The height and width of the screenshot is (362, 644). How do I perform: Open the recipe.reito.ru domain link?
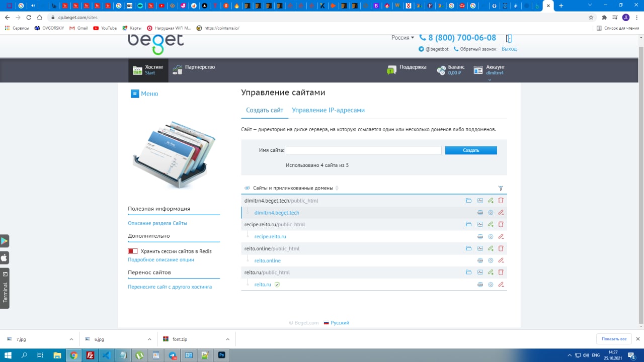click(x=270, y=236)
